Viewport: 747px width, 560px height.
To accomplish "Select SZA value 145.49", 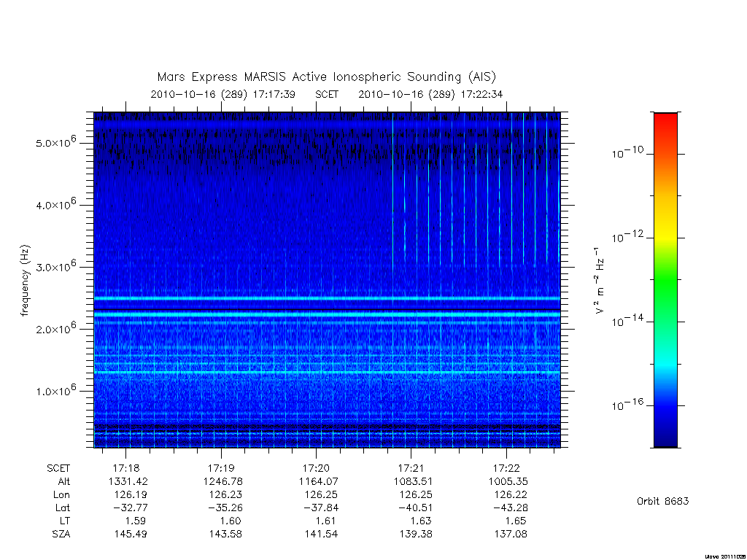I will pyautogui.click(x=131, y=534).
